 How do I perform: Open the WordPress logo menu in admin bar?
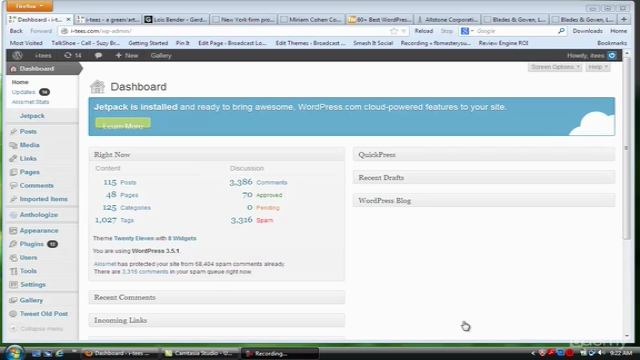(17, 56)
